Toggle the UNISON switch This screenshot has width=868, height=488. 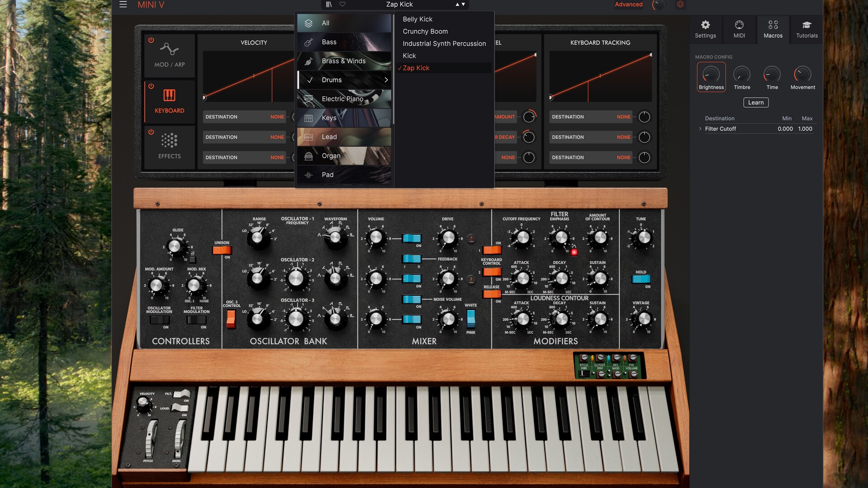(x=222, y=250)
